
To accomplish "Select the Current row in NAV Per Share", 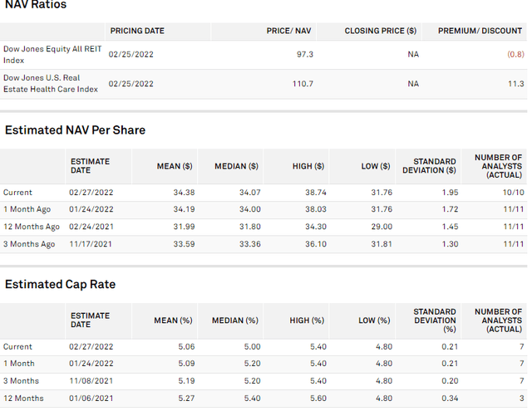I will pos(264,193).
